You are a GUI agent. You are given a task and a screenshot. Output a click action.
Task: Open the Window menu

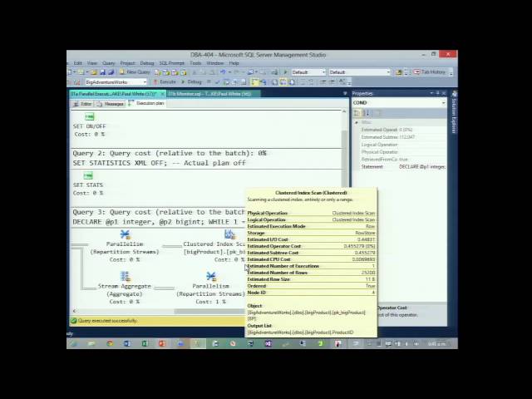215,63
